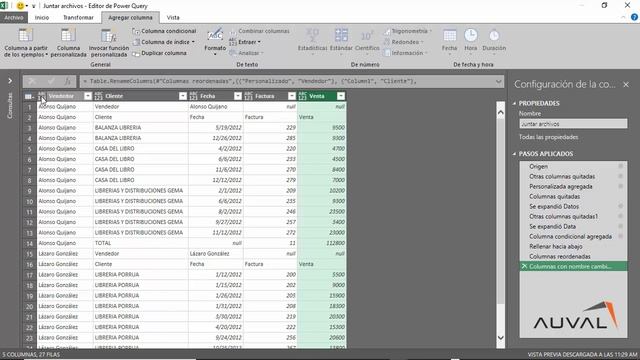Confirm formula with checkmark icon

pyautogui.click(x=51, y=81)
